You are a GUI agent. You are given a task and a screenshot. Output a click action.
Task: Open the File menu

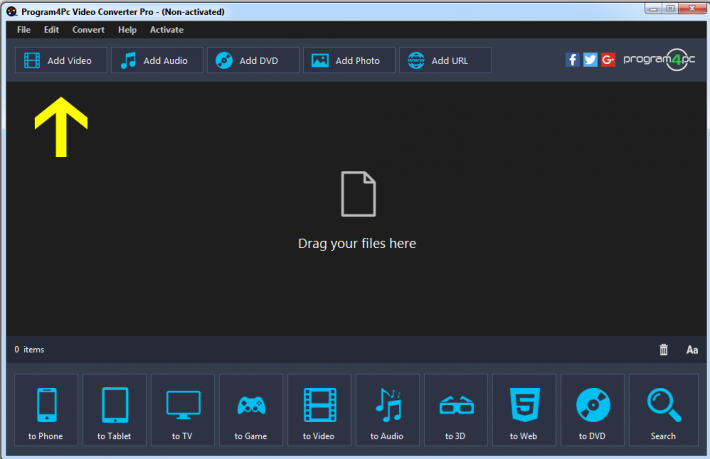click(x=24, y=30)
